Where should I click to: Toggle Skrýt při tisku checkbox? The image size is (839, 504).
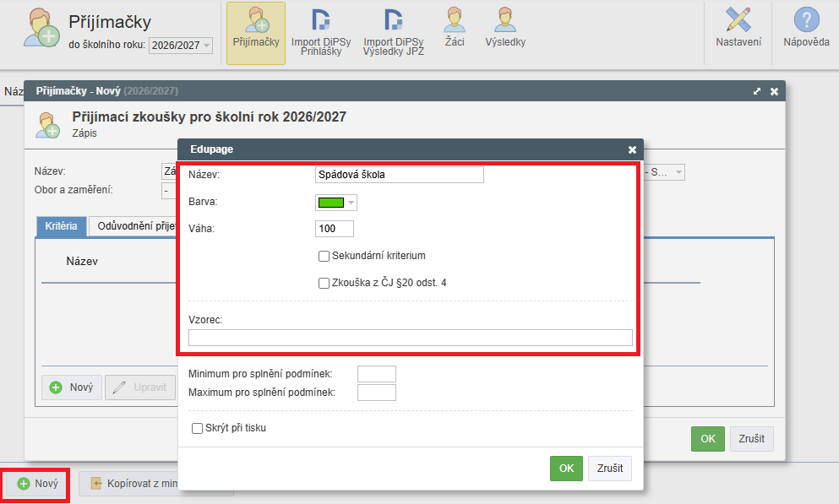tap(198, 428)
